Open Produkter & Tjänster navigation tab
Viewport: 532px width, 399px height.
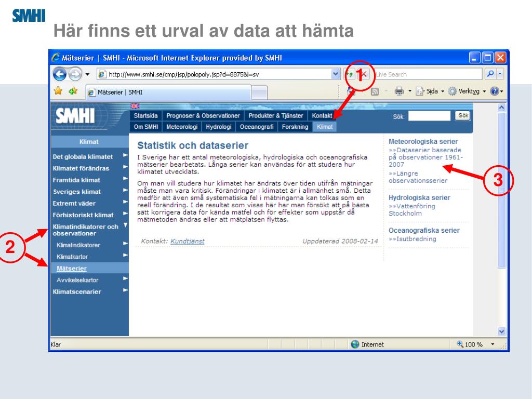click(275, 116)
